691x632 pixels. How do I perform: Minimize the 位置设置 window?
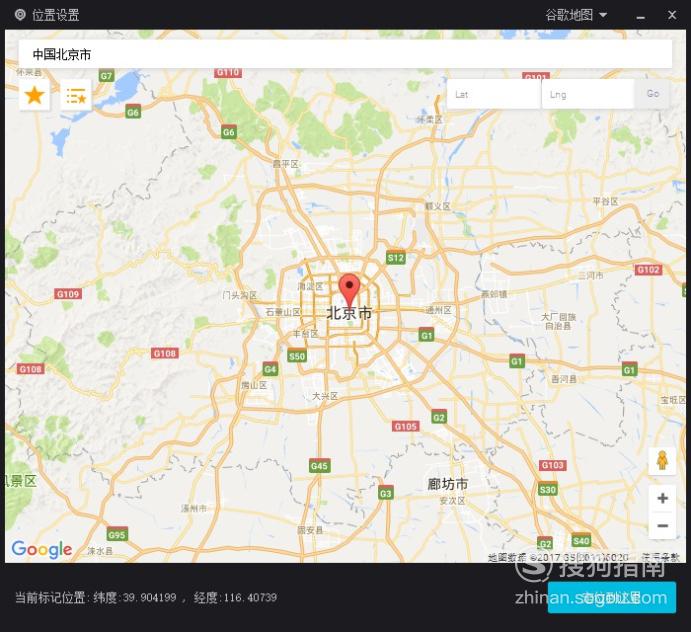640,16
